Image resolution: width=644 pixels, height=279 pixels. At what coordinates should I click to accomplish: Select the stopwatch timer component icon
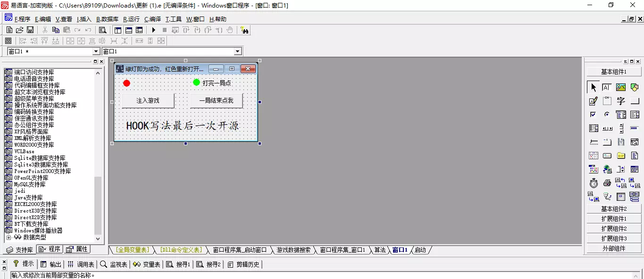(593, 183)
